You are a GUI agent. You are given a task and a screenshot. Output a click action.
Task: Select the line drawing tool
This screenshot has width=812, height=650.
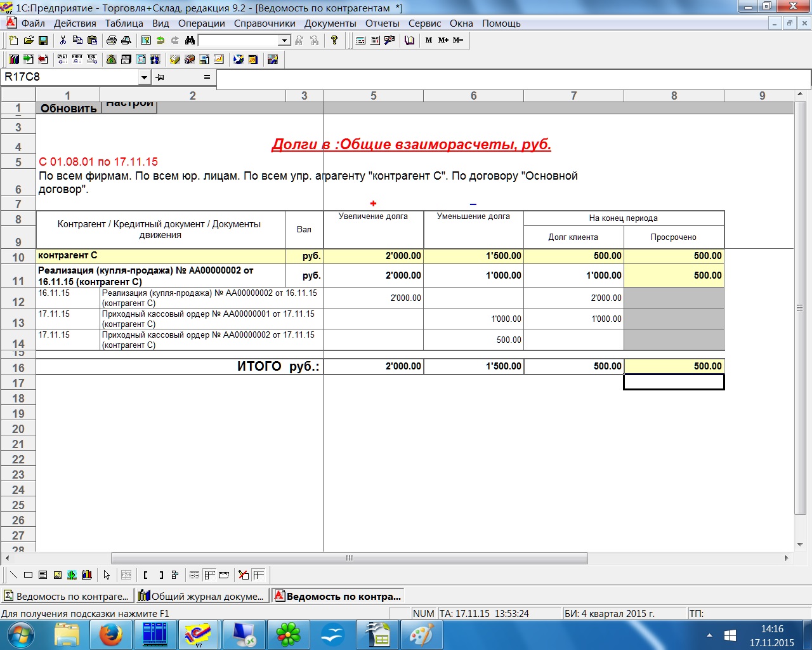(x=13, y=575)
